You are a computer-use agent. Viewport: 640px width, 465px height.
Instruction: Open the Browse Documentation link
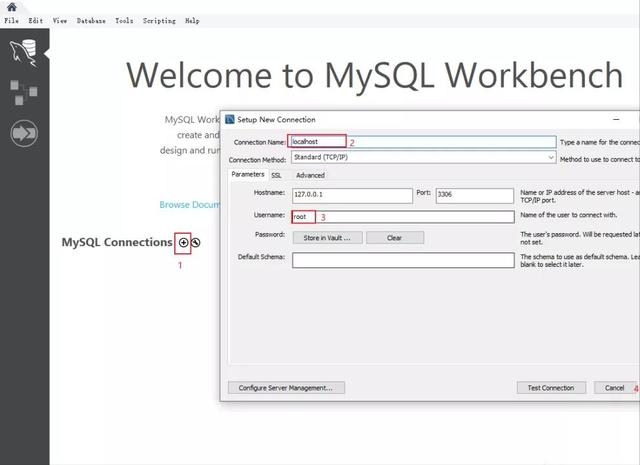point(189,205)
